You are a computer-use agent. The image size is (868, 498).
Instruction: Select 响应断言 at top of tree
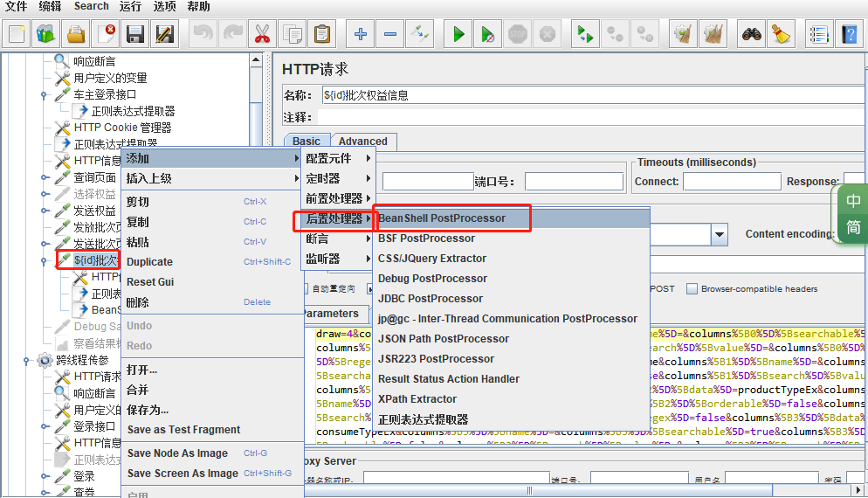coord(94,61)
